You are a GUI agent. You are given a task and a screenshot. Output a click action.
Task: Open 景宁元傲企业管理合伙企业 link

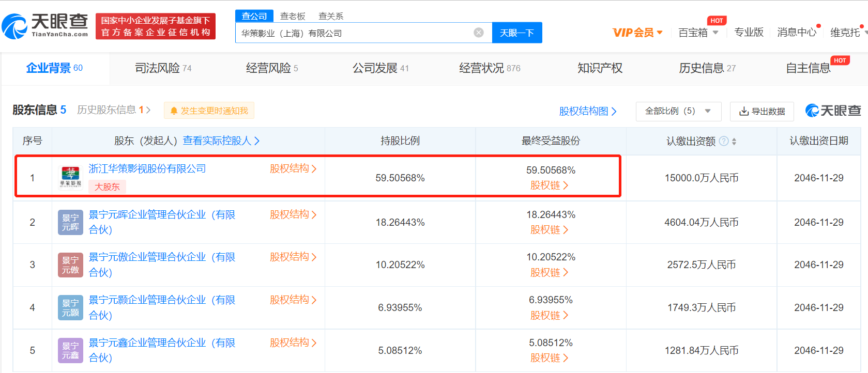162,265
